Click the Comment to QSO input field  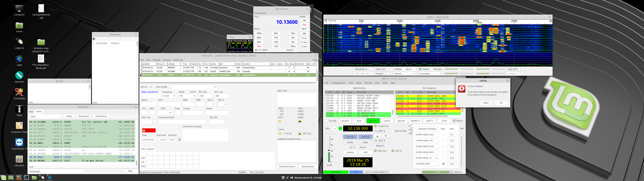click(x=182, y=122)
